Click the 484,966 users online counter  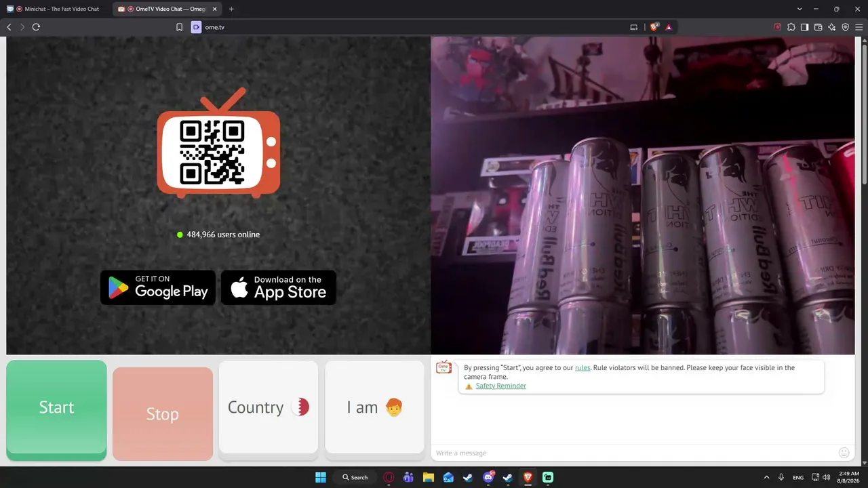(218, 235)
